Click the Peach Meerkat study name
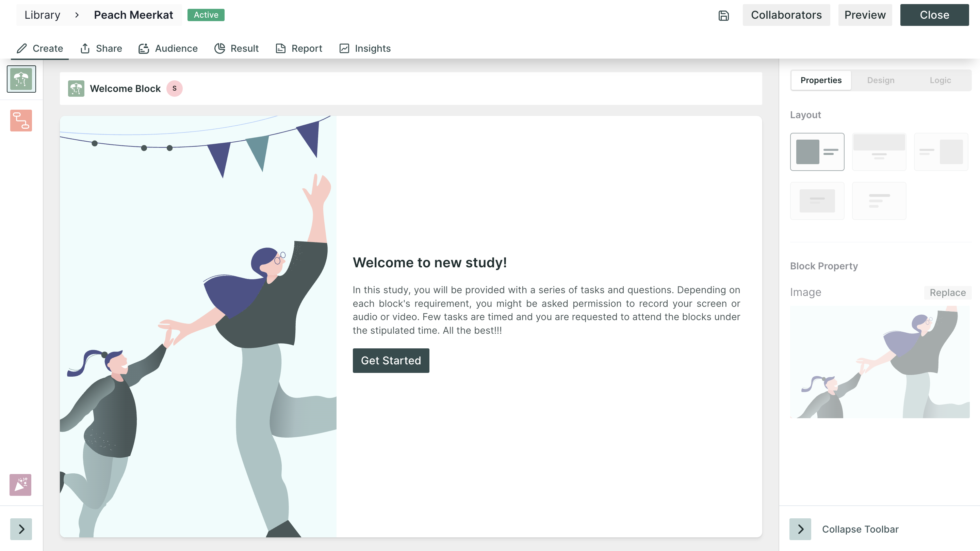The width and height of the screenshot is (980, 551). coord(133,15)
